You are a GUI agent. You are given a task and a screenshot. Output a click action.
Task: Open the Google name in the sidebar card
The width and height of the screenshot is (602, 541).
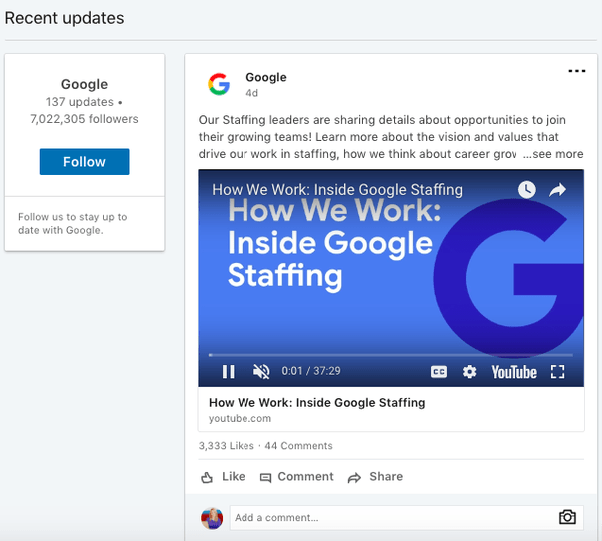coord(84,84)
